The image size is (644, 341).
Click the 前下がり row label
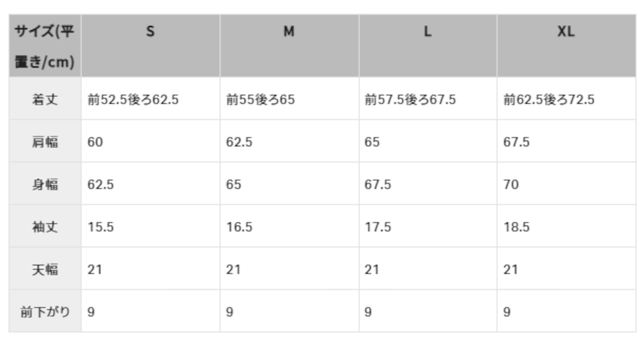point(45,311)
